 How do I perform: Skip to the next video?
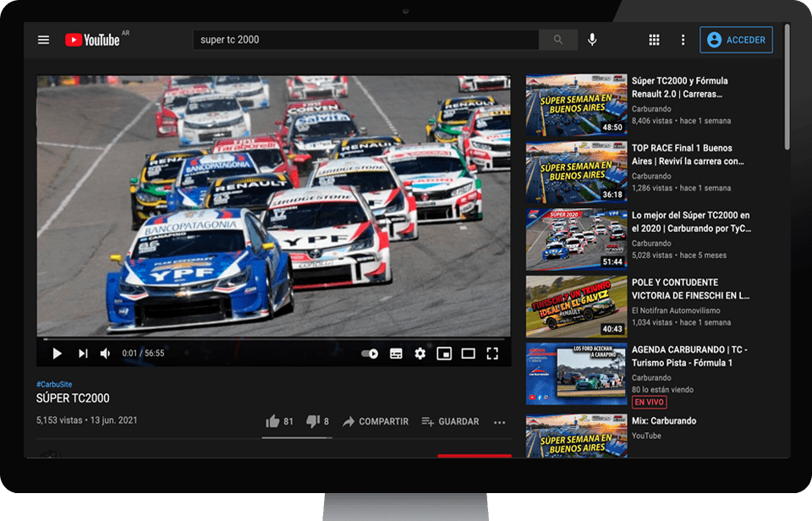[x=83, y=354]
